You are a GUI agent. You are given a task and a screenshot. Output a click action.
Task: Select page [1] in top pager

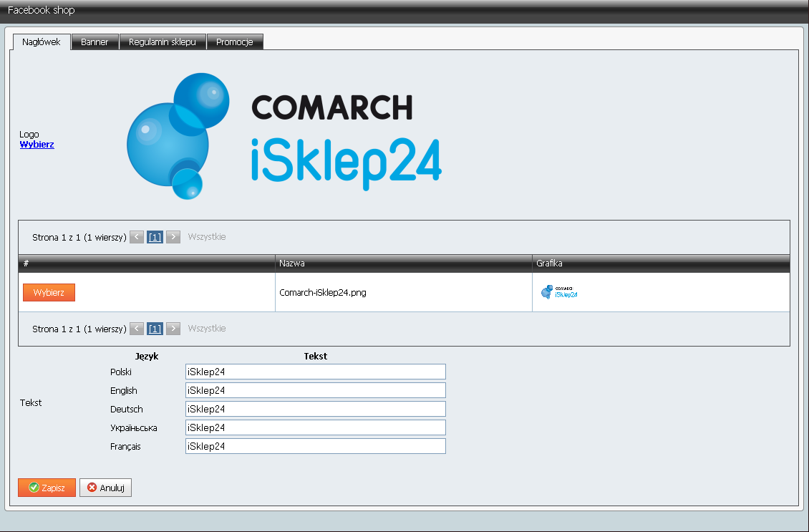click(x=155, y=237)
